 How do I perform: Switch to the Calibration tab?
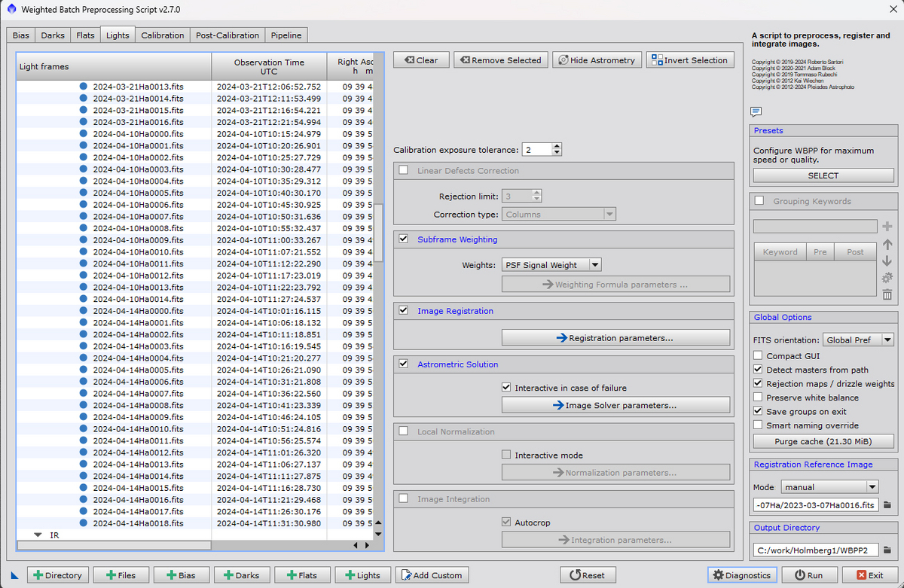coord(163,35)
